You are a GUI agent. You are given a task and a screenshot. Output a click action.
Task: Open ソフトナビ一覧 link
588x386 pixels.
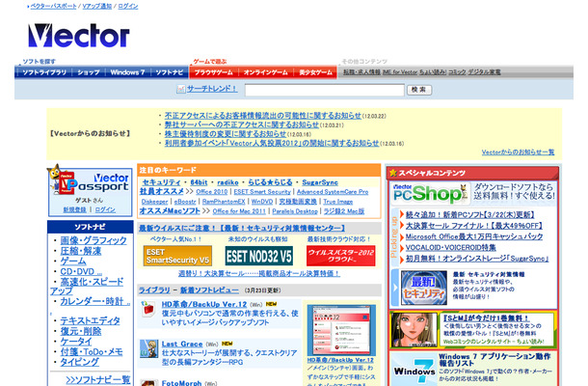[x=98, y=379]
